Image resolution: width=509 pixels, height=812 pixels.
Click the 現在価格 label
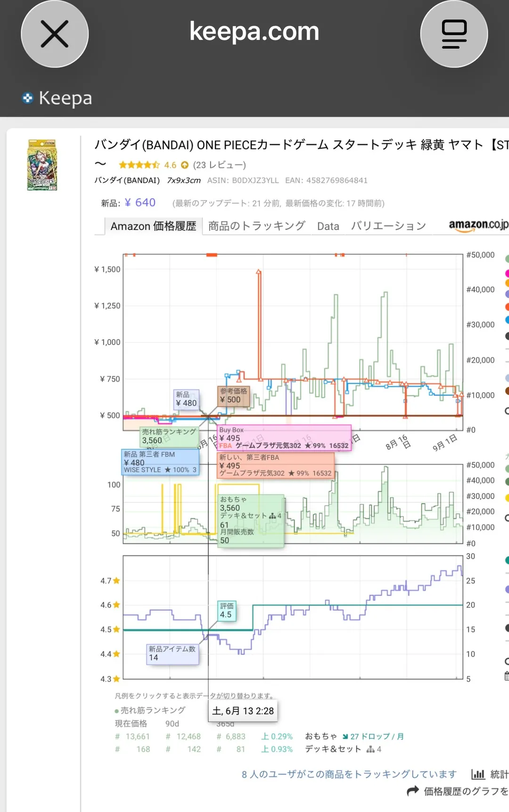pyautogui.click(x=131, y=723)
